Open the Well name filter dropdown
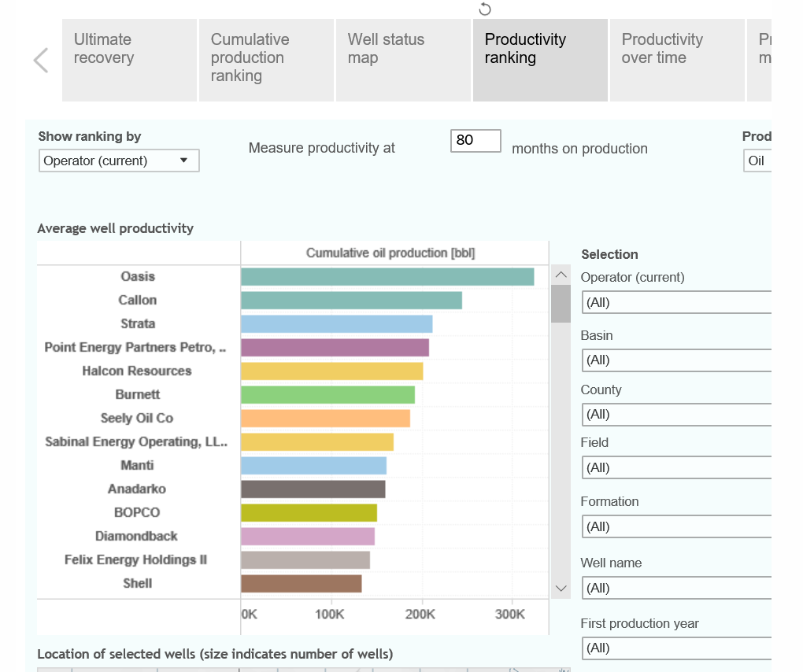The height and width of the screenshot is (672, 803). [x=676, y=588]
